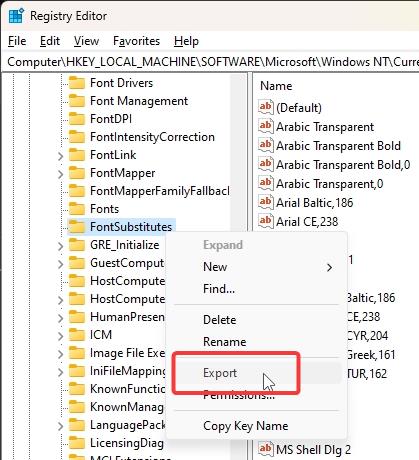Click the KnownFunctic folder icon

pyautogui.click(x=77, y=389)
